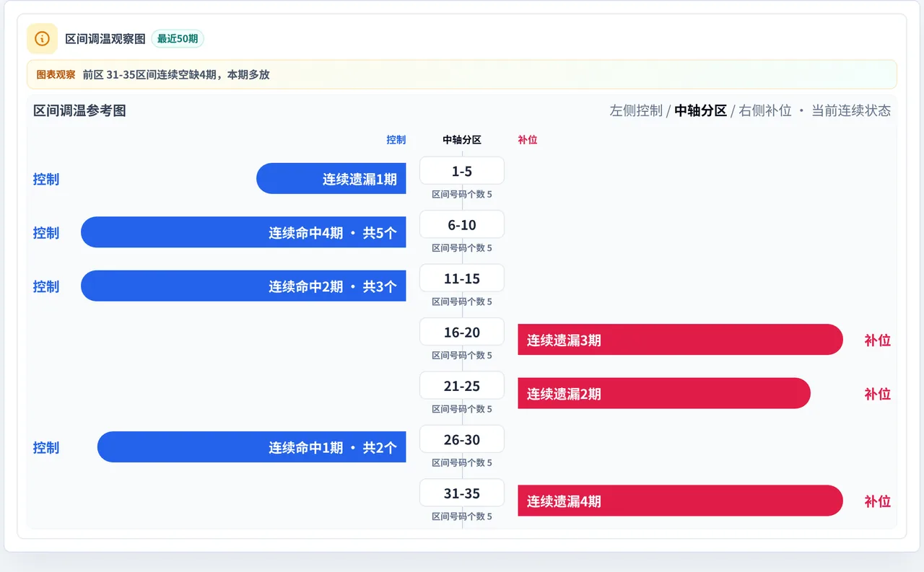The image size is (924, 572).
Task: Click the red bar 连续遗漏4期
Action: (x=680, y=501)
